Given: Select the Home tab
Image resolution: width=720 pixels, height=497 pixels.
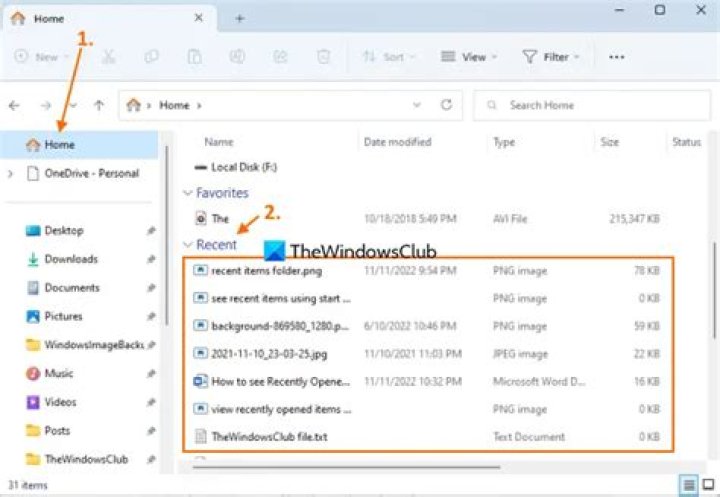Looking at the screenshot, I should pyautogui.click(x=108, y=18).
